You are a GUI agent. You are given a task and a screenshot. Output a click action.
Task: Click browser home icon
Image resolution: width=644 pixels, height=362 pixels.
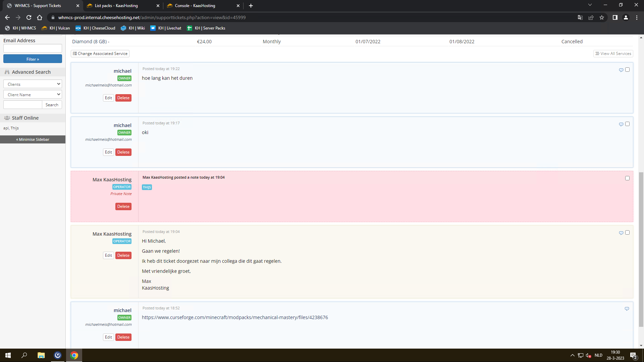pyautogui.click(x=40, y=17)
